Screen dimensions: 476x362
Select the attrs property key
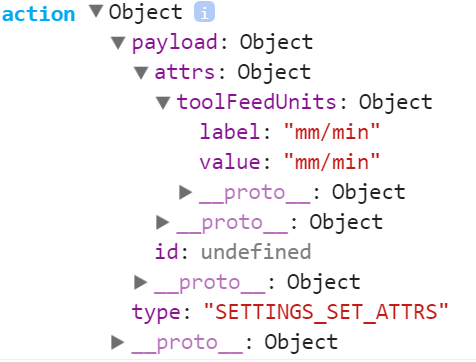[x=185, y=72]
